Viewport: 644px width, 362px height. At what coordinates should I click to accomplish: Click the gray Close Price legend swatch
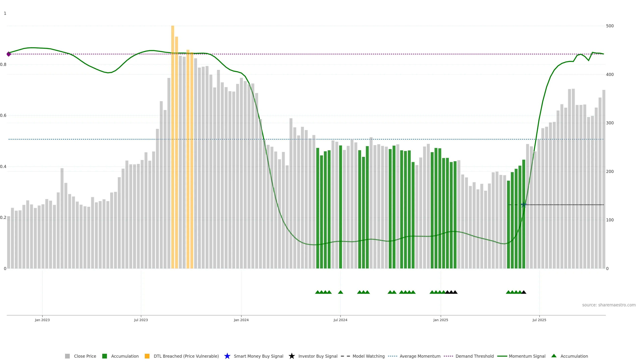[67, 356]
